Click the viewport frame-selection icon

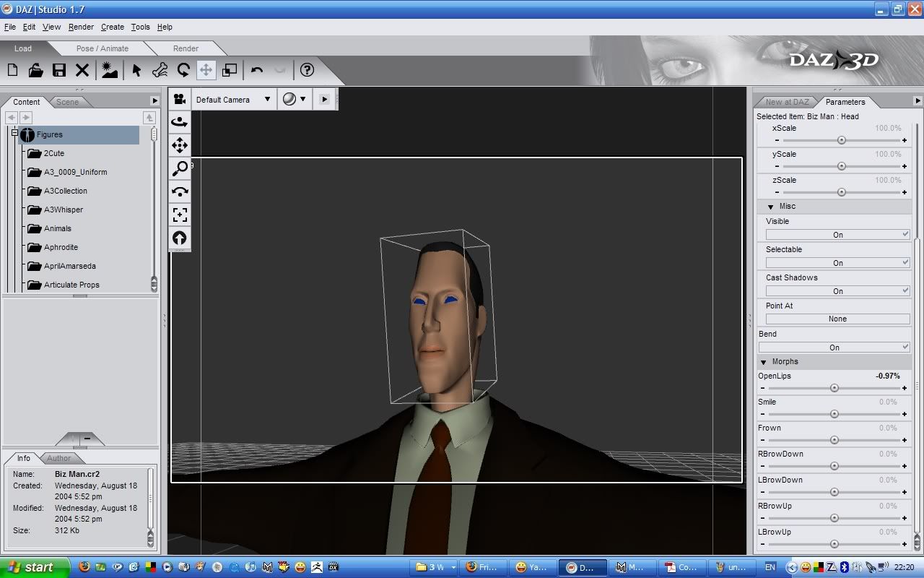click(180, 215)
